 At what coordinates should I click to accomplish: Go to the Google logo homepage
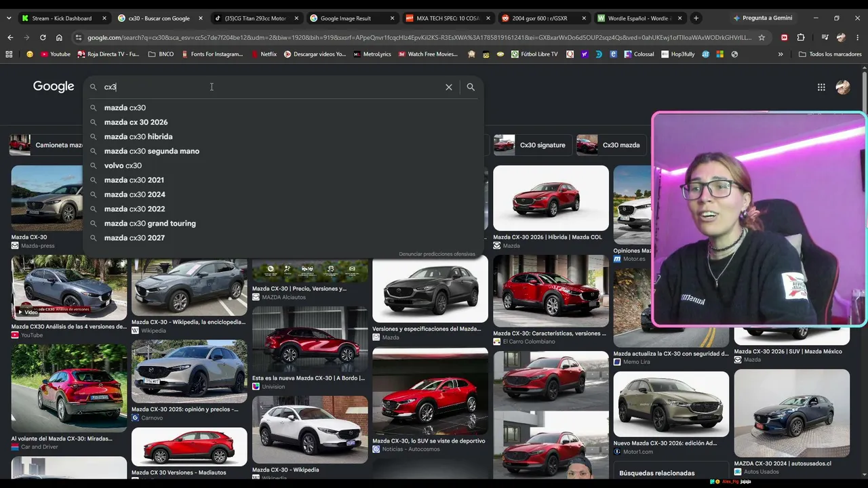point(54,87)
